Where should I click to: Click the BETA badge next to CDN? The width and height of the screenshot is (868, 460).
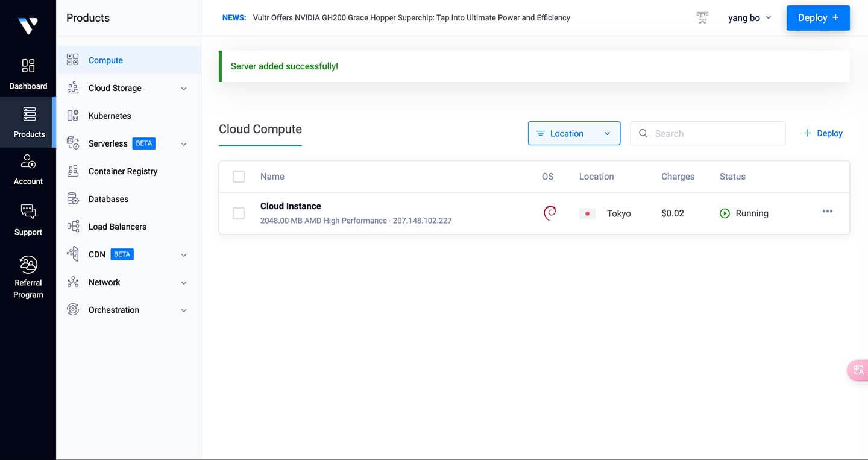(x=122, y=254)
